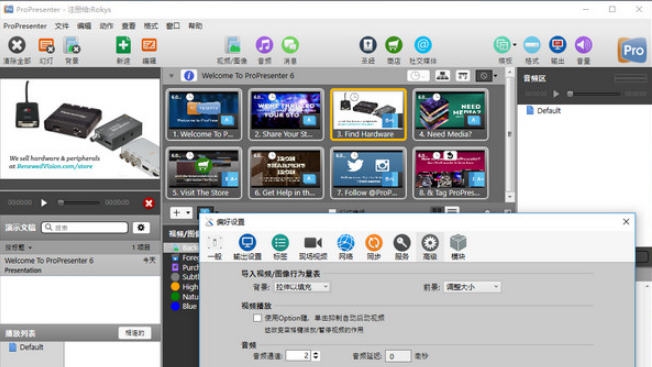Click the hierarchy arrangement icon in presentation header

click(x=442, y=76)
